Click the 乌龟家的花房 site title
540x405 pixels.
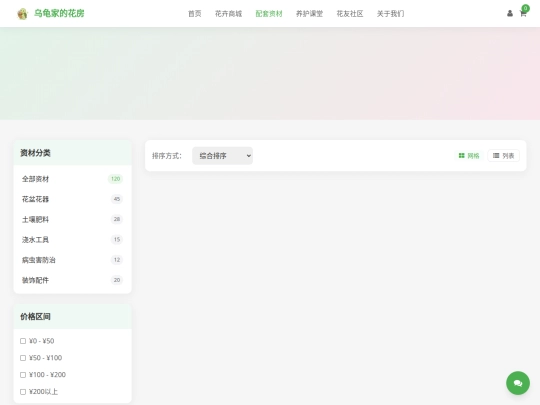pos(59,13)
